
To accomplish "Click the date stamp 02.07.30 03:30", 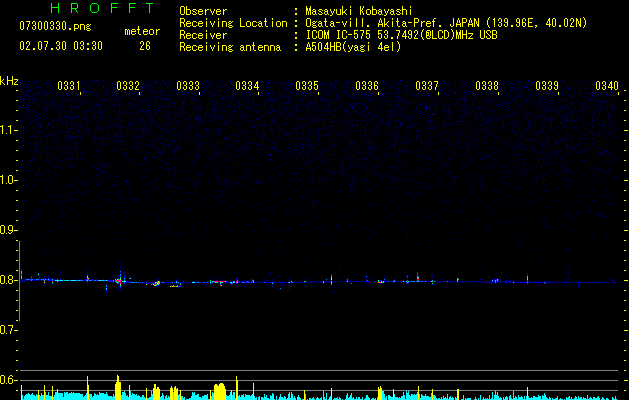I will point(61,46).
